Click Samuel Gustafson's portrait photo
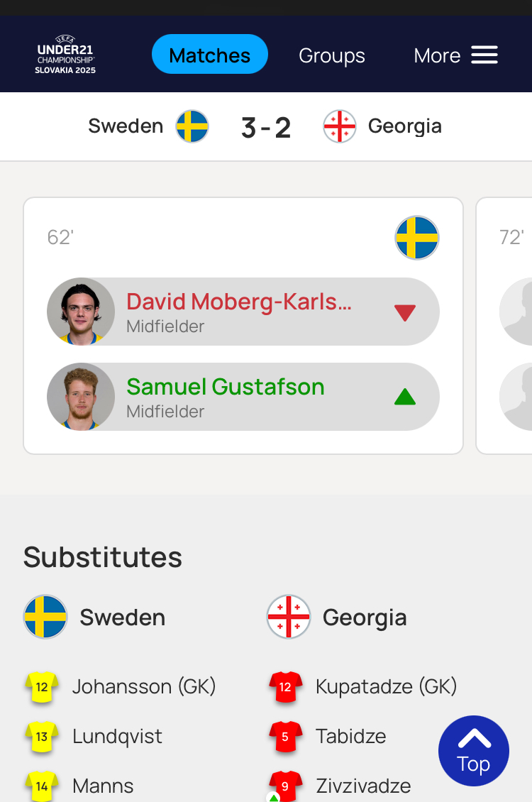This screenshot has height=802, width=532. pyautogui.click(x=81, y=397)
